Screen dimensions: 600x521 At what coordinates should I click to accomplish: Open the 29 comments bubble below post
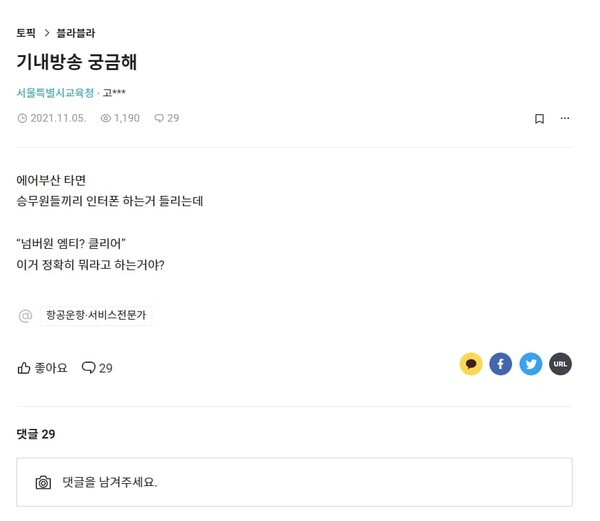(97, 368)
